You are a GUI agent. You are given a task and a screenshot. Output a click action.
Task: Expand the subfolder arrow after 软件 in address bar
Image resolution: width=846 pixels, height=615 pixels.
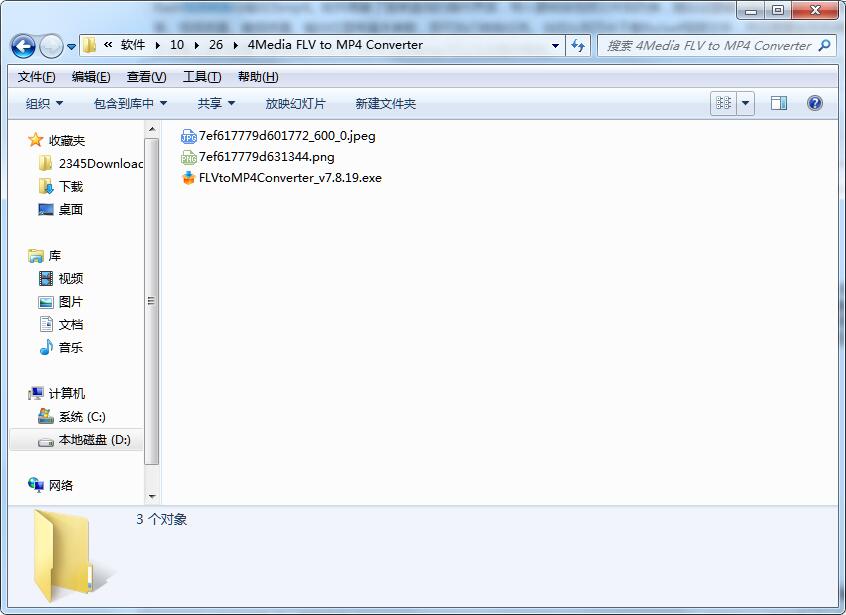pos(158,45)
